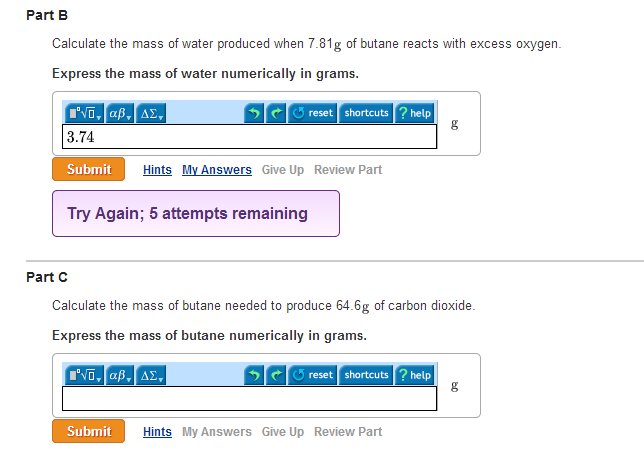The height and width of the screenshot is (454, 644).
Task: Click the redo arrow in Part C toolbar
Action: (276, 375)
